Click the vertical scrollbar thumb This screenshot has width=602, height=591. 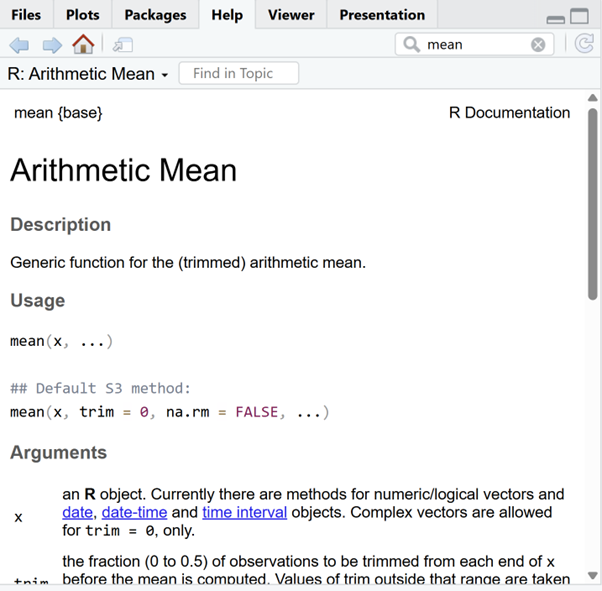593,204
